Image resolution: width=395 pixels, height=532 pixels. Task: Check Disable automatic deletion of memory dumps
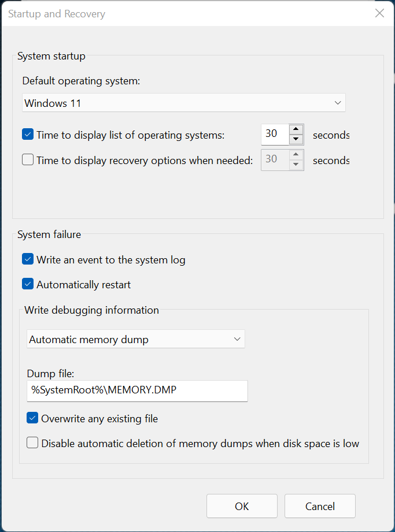tap(32, 443)
